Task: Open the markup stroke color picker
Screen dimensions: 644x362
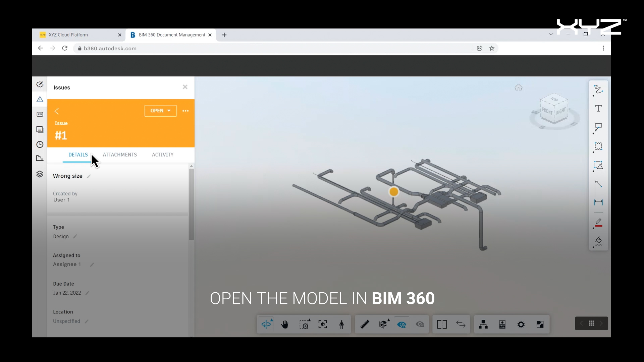Action: tap(598, 223)
